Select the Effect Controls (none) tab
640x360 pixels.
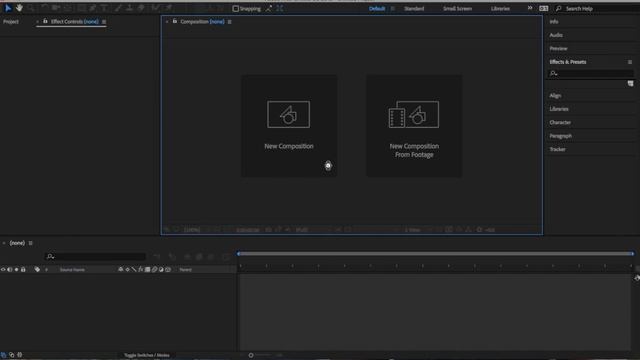(x=74, y=22)
